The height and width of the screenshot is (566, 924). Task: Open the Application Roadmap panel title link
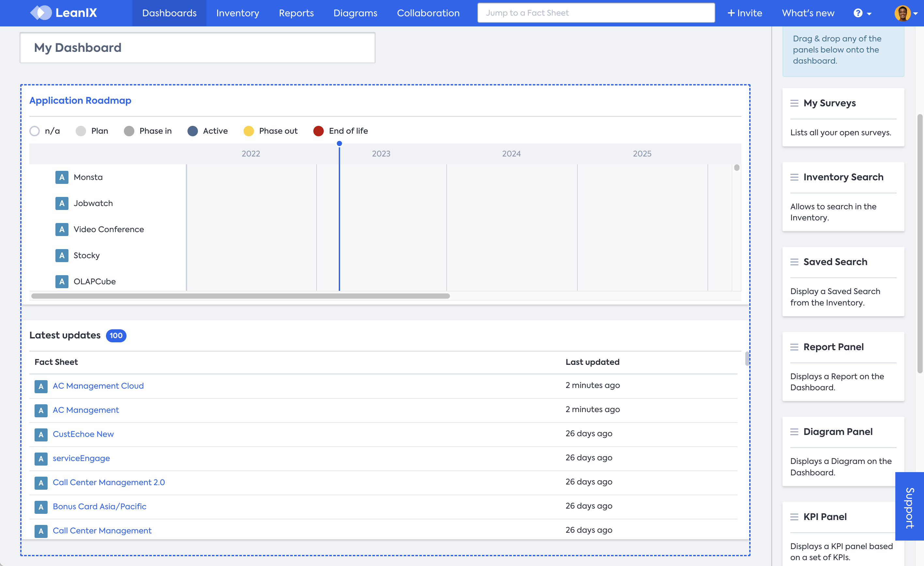80,100
